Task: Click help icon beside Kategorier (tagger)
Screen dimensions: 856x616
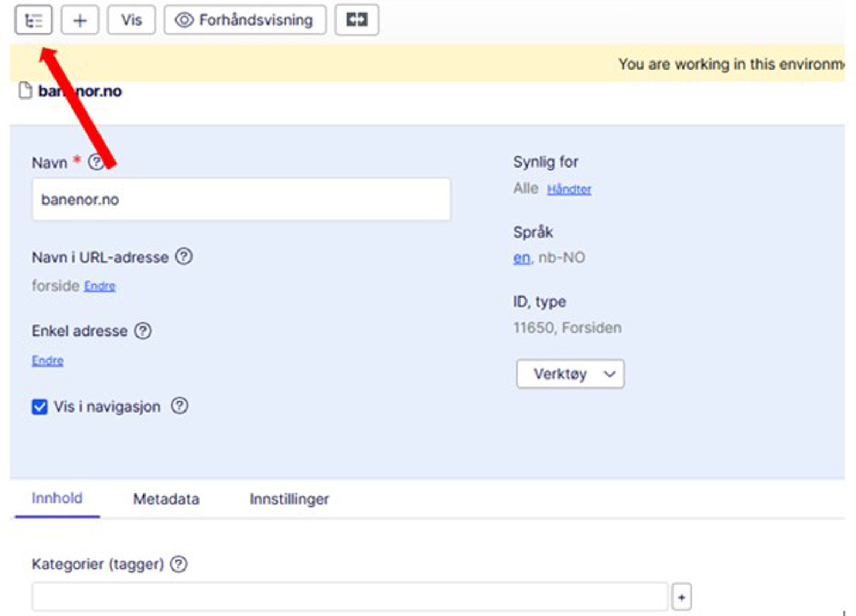Action: (179, 564)
